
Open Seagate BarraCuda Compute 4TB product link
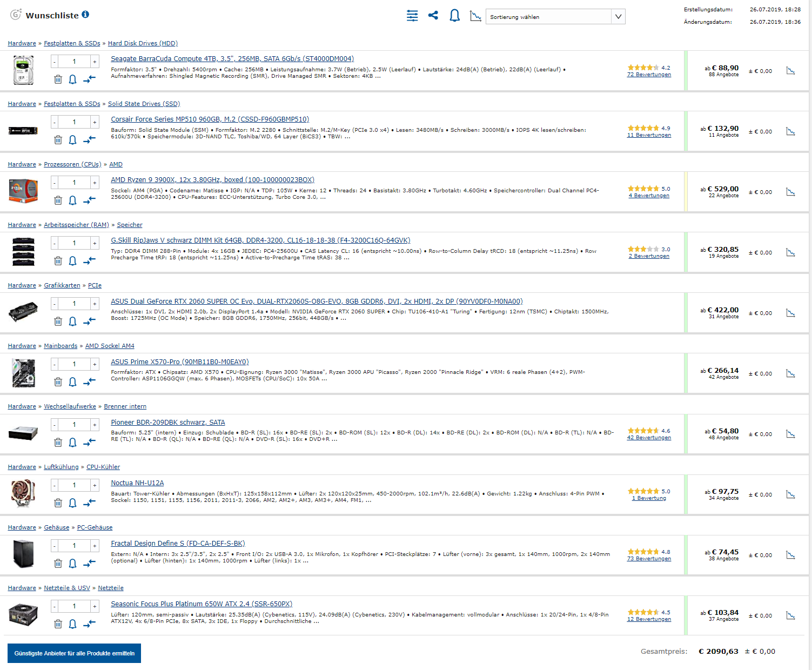pos(232,59)
